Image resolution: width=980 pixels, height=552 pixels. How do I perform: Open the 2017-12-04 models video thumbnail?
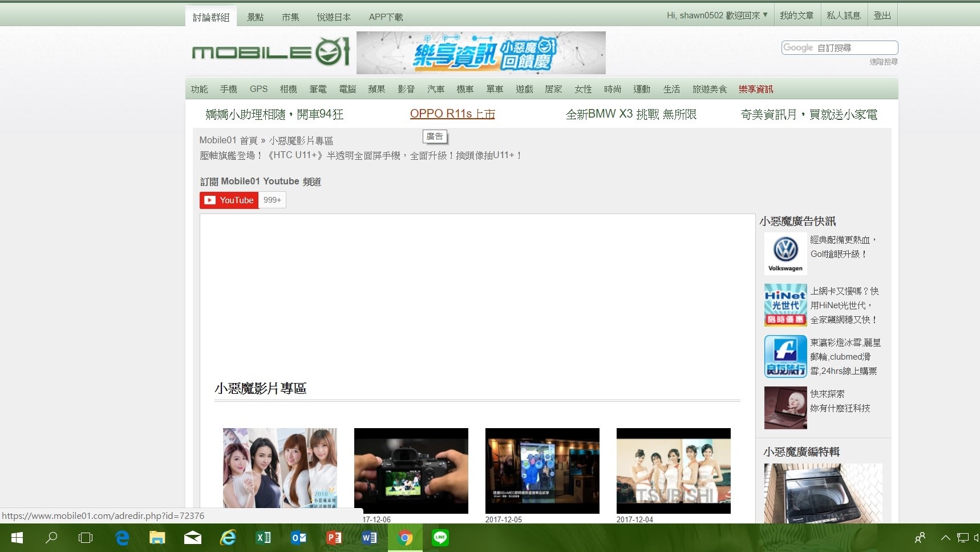[x=674, y=471]
